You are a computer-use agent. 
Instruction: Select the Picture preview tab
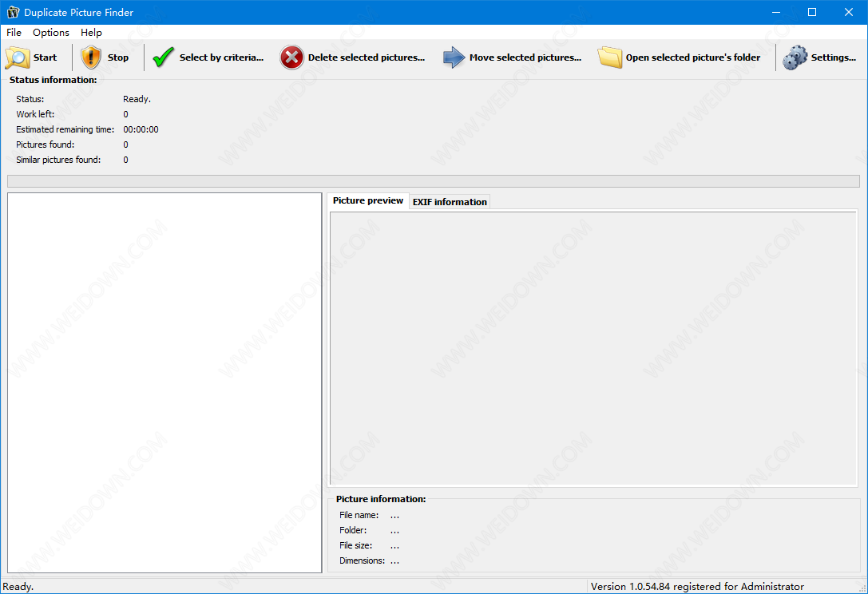click(368, 200)
